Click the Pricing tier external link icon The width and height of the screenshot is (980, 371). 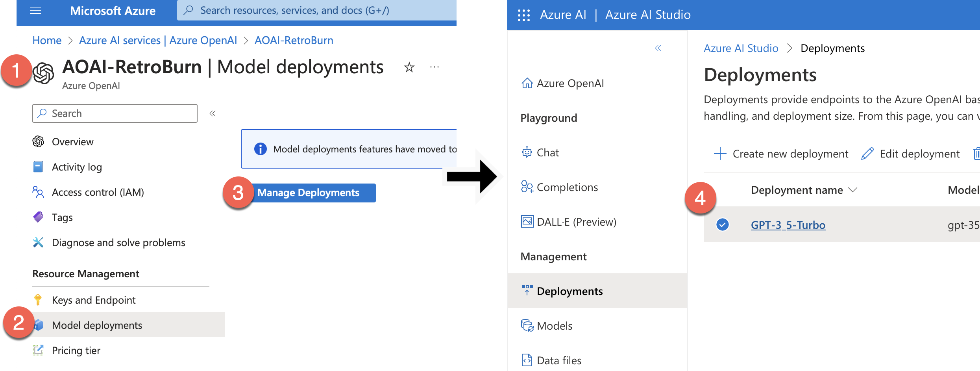38,350
